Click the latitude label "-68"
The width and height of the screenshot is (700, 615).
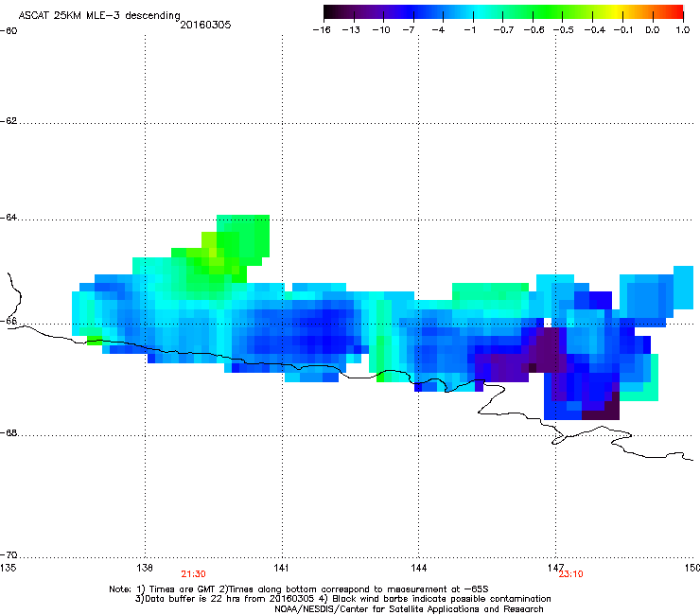coord(9,433)
